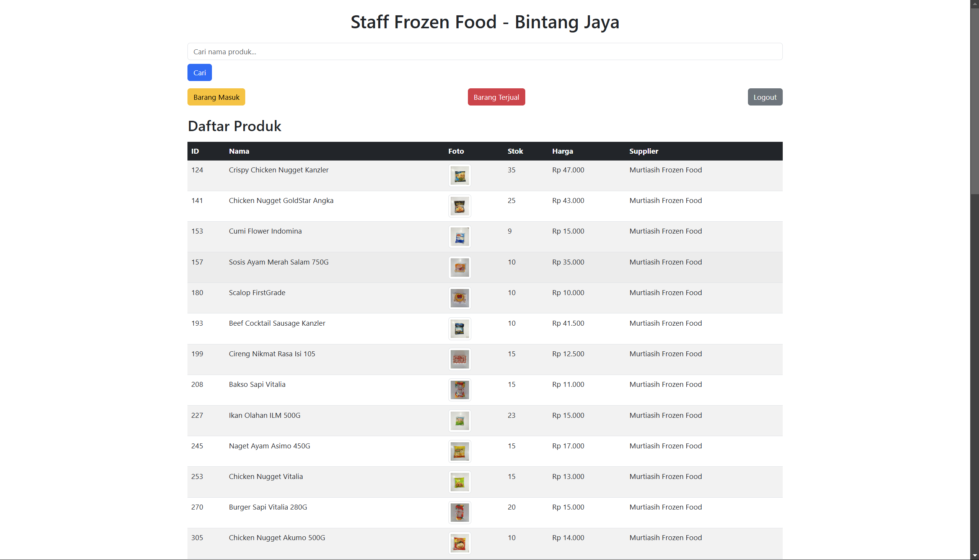
Task: Open the Barang Masuk page
Action: click(x=216, y=97)
